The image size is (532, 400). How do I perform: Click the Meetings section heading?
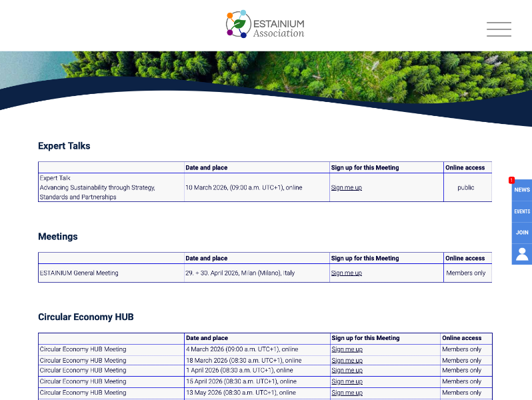[x=58, y=237]
